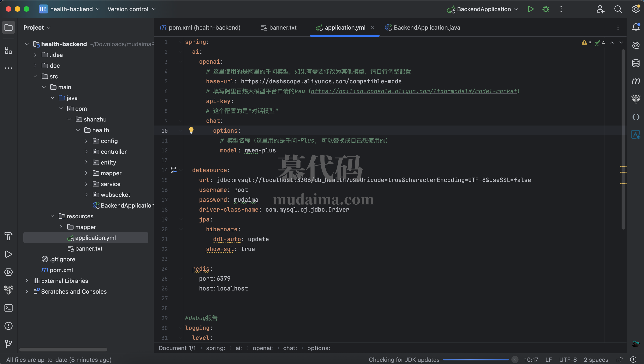
Task: Switch to the banner.txt tab
Action: point(283,28)
